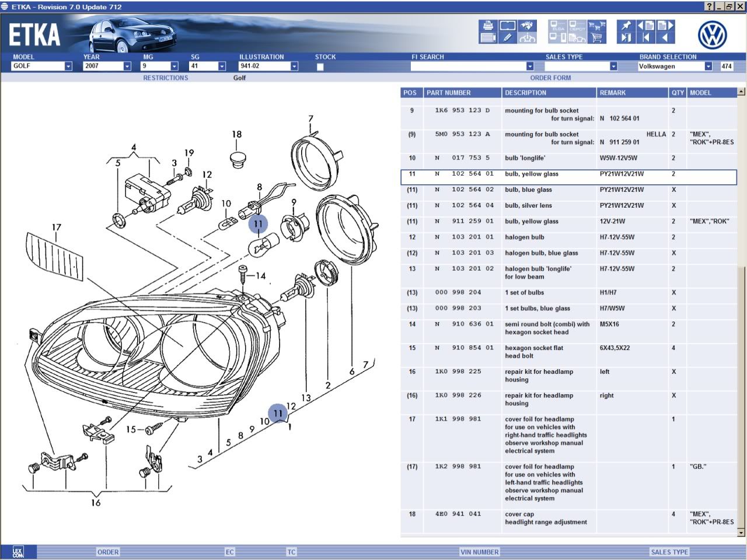Click callout 17 beside the cover foil
The height and width of the screenshot is (560, 747).
pos(56,228)
